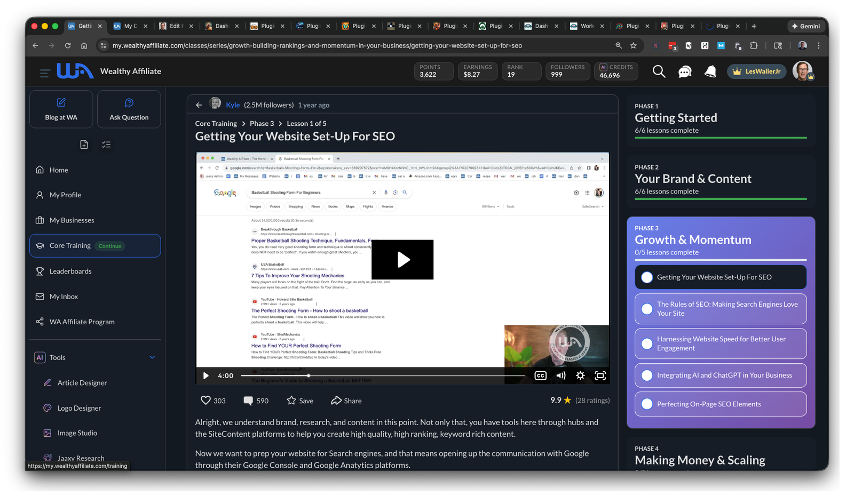This screenshot has width=854, height=504.
Task: Click the Ask Question button
Action: pos(129,109)
